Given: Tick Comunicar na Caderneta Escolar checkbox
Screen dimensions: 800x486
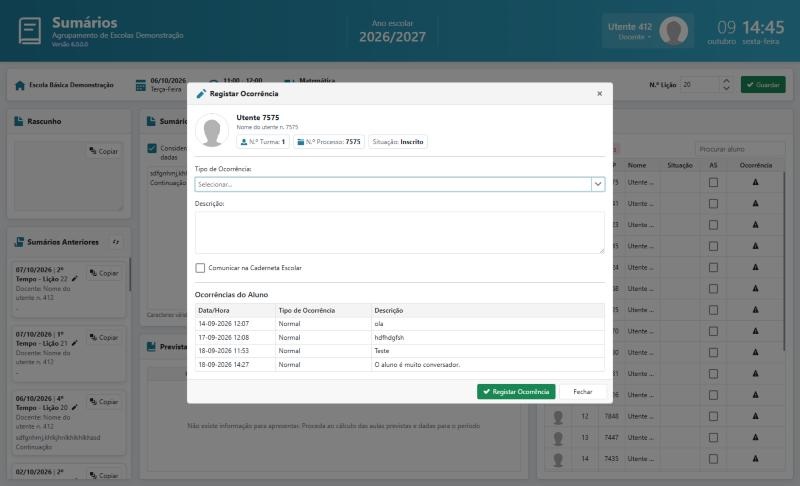Looking at the screenshot, I should (x=200, y=268).
